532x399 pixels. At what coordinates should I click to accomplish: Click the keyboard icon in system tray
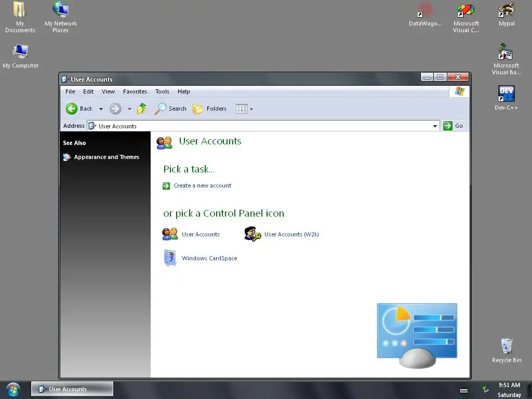464,391
